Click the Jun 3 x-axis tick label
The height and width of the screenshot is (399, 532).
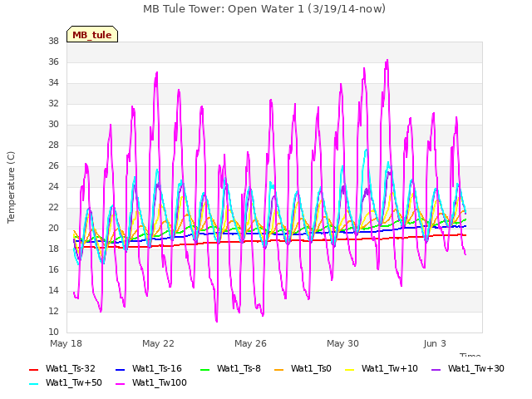tap(435, 343)
